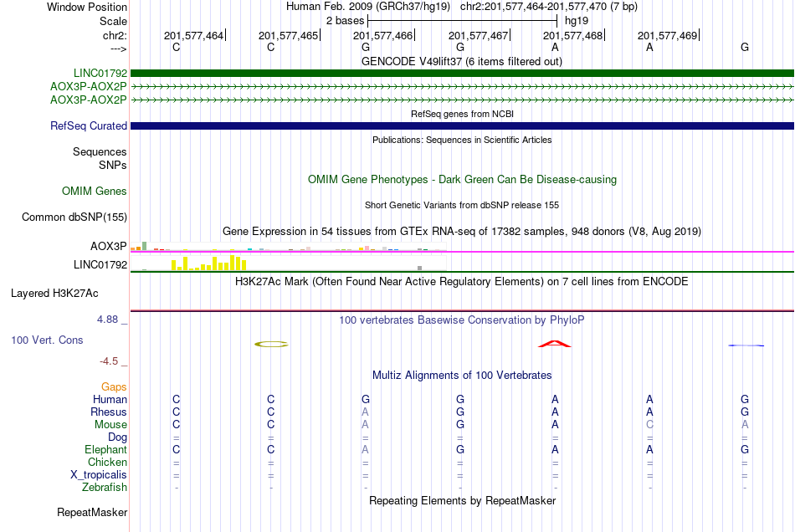Image resolution: width=795 pixels, height=532 pixels.
Task: Click the '2 bases' scale bar
Action: 463,21
